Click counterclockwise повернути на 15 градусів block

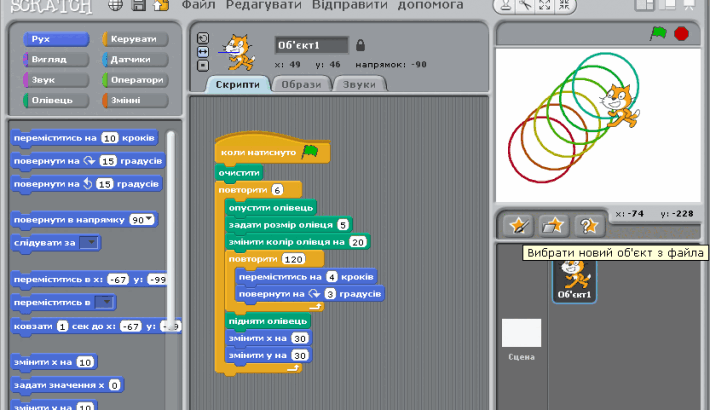[86, 184]
